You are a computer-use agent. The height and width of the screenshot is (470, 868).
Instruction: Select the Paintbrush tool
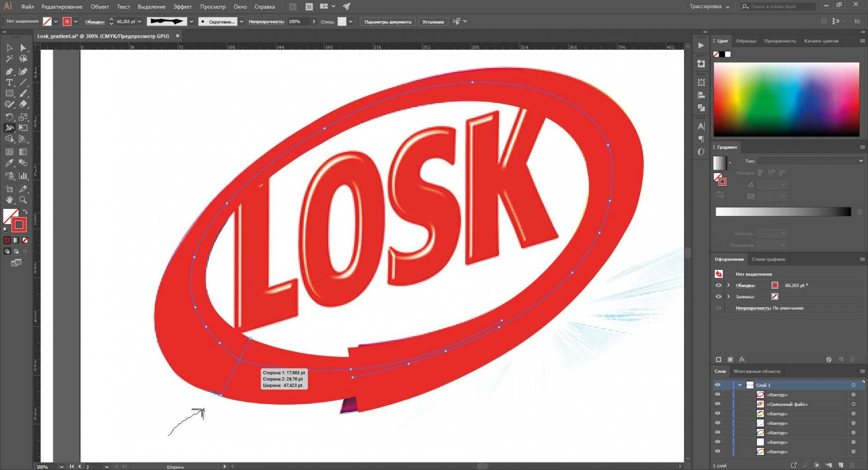[23, 93]
